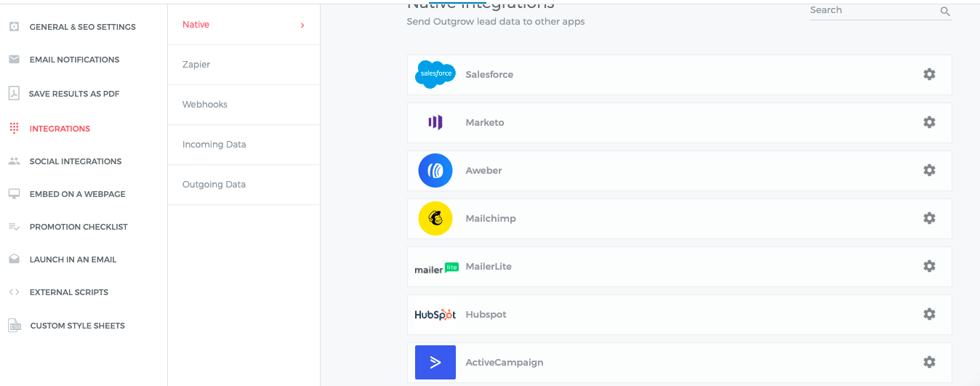Open Save Results as PDF section

coord(74,94)
